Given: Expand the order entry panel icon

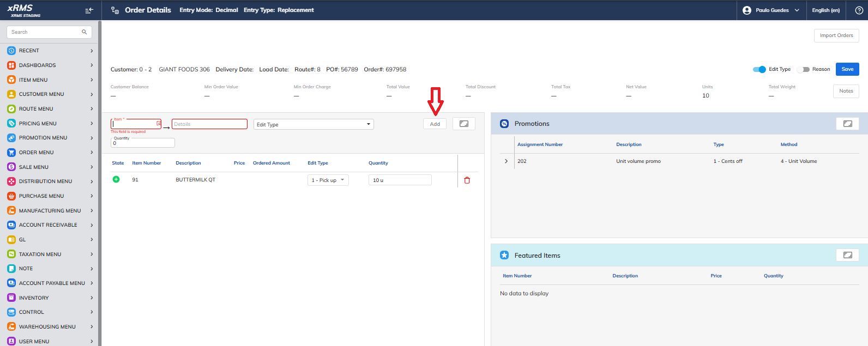Looking at the screenshot, I should (x=464, y=124).
